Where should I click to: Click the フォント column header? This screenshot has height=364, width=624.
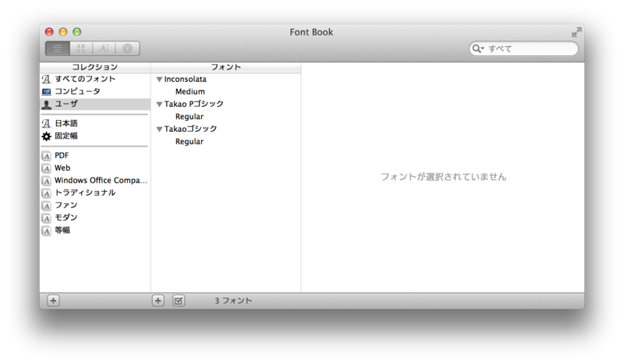226,67
